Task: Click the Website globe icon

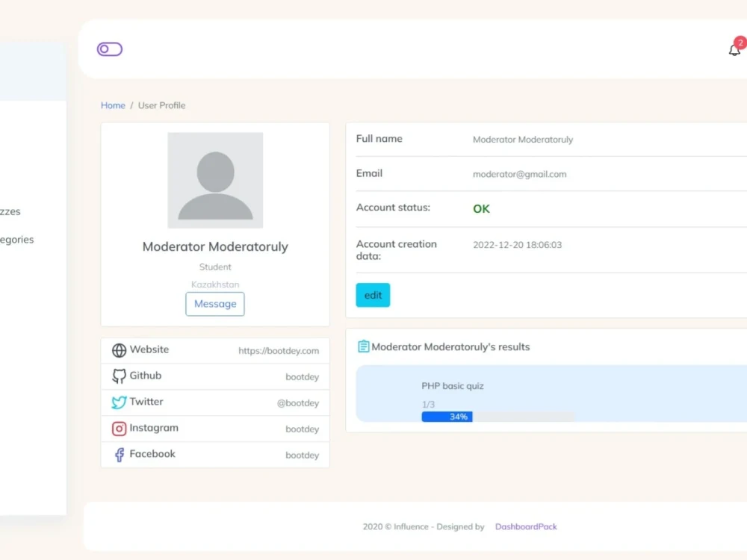Action: click(x=119, y=349)
